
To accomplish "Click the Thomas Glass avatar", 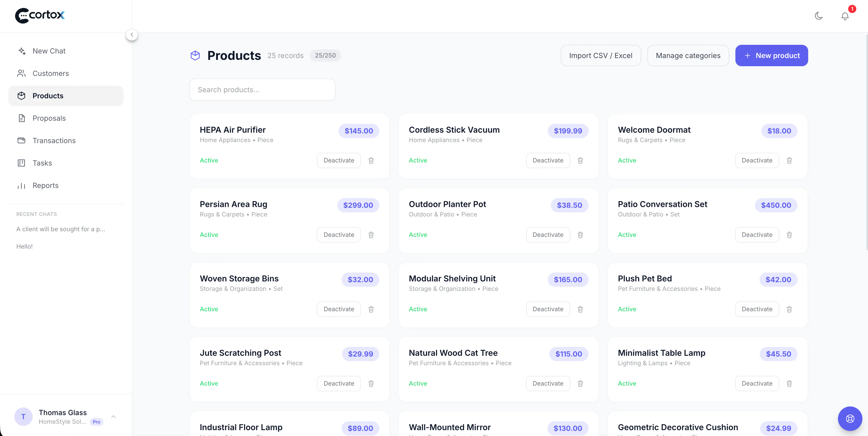I will point(23,417).
